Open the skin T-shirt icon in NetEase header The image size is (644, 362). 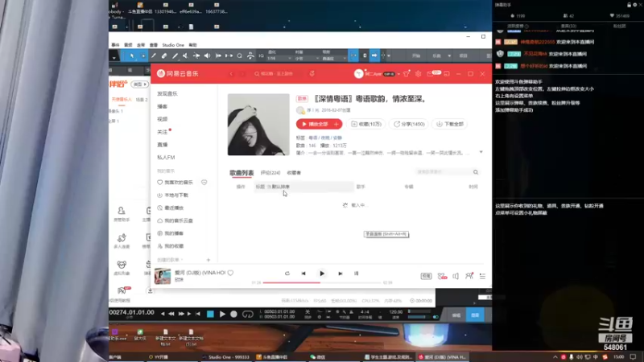pos(407,74)
